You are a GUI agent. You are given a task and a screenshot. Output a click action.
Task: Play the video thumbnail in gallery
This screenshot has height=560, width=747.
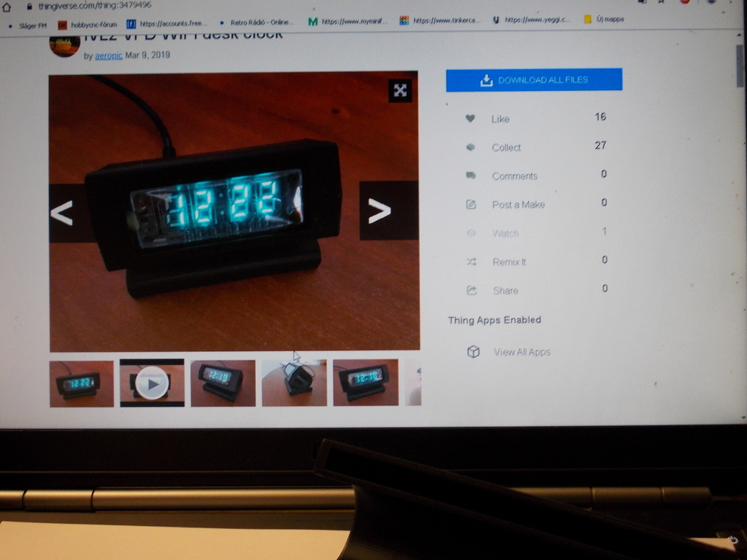pos(152,384)
